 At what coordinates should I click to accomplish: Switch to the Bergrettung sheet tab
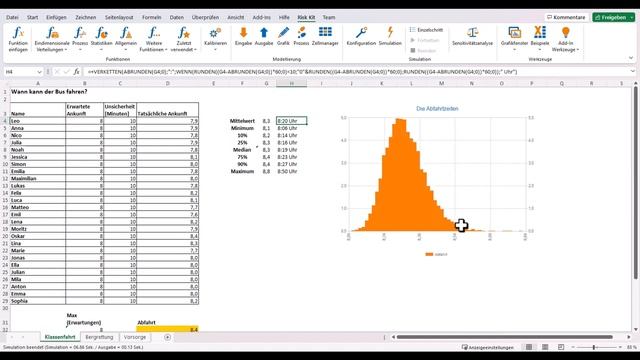(x=99, y=337)
